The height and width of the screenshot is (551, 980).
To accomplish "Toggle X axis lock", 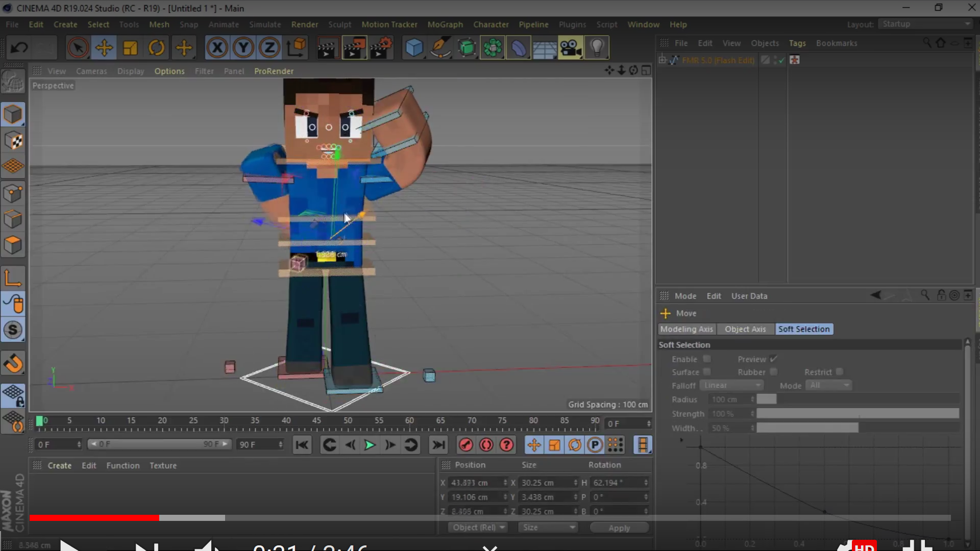I will pyautogui.click(x=217, y=48).
